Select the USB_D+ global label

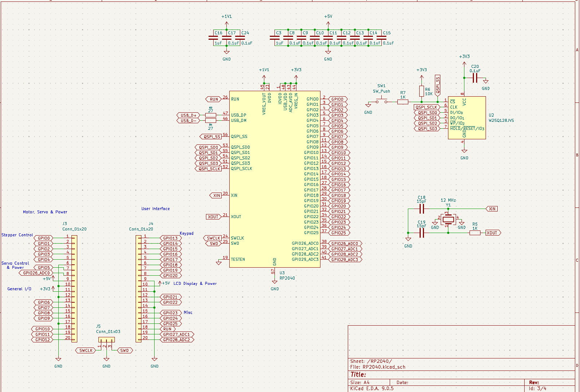[x=188, y=115]
